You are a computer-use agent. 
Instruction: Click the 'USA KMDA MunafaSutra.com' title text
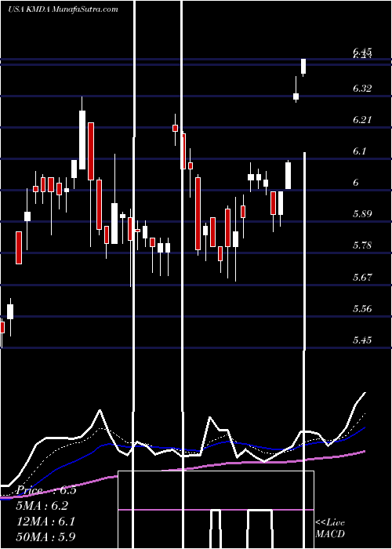pos(63,9)
